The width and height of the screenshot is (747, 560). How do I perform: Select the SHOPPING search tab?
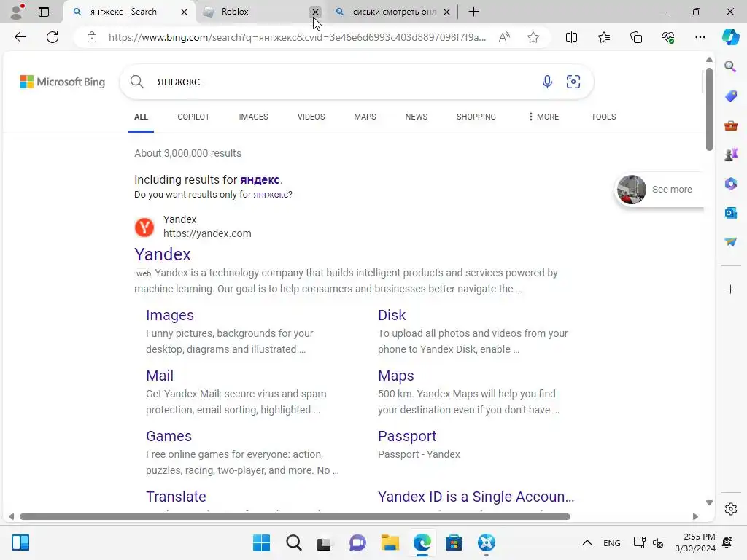coord(476,117)
